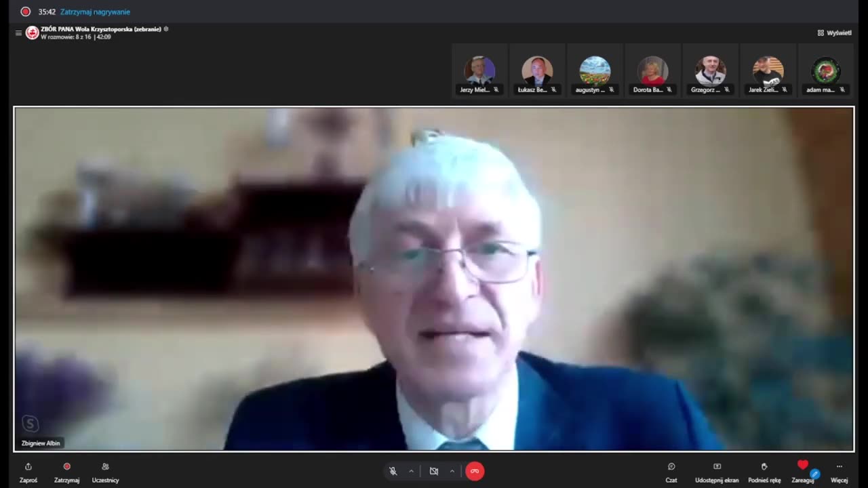Click the 'Wyświetl' view layout button
The height and width of the screenshot is (488, 868).
point(834,33)
